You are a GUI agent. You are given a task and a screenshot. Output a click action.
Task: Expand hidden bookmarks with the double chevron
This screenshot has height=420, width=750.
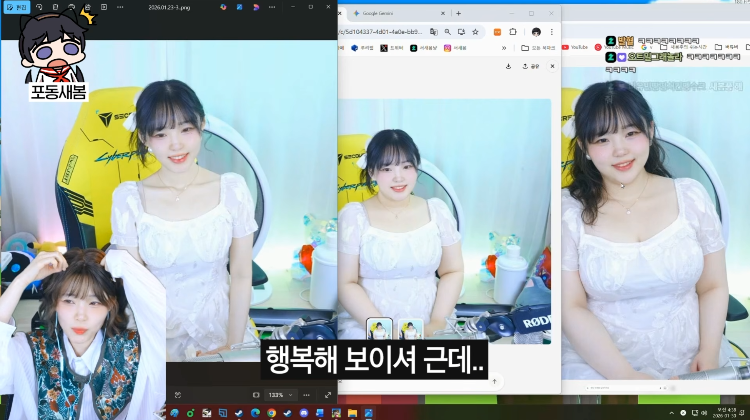504,48
